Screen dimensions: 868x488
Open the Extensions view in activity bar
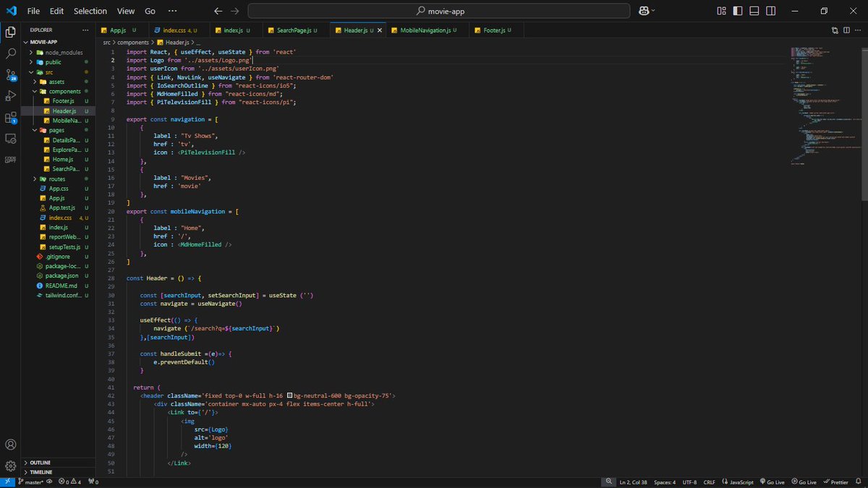pyautogui.click(x=11, y=117)
